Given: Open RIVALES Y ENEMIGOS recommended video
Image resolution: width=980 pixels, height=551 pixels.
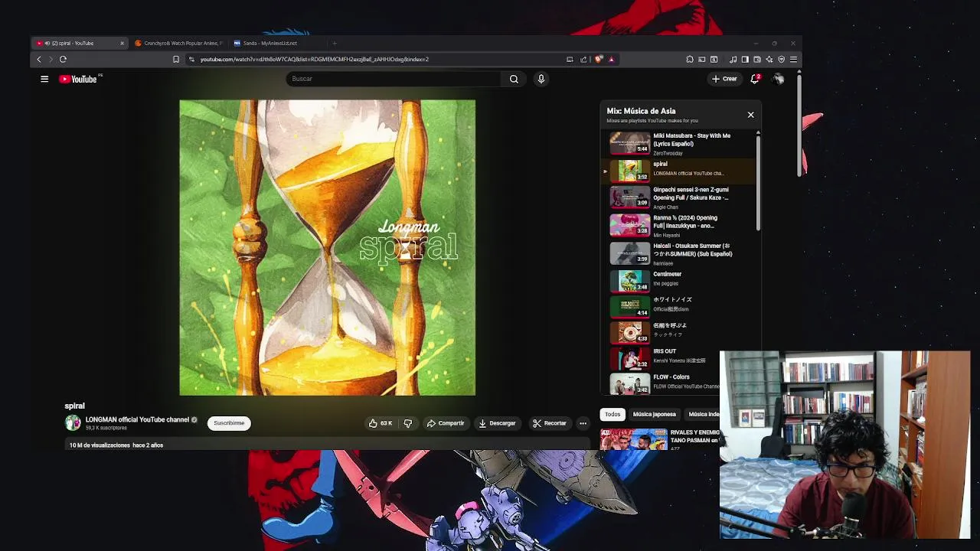Looking at the screenshot, I should [660, 439].
